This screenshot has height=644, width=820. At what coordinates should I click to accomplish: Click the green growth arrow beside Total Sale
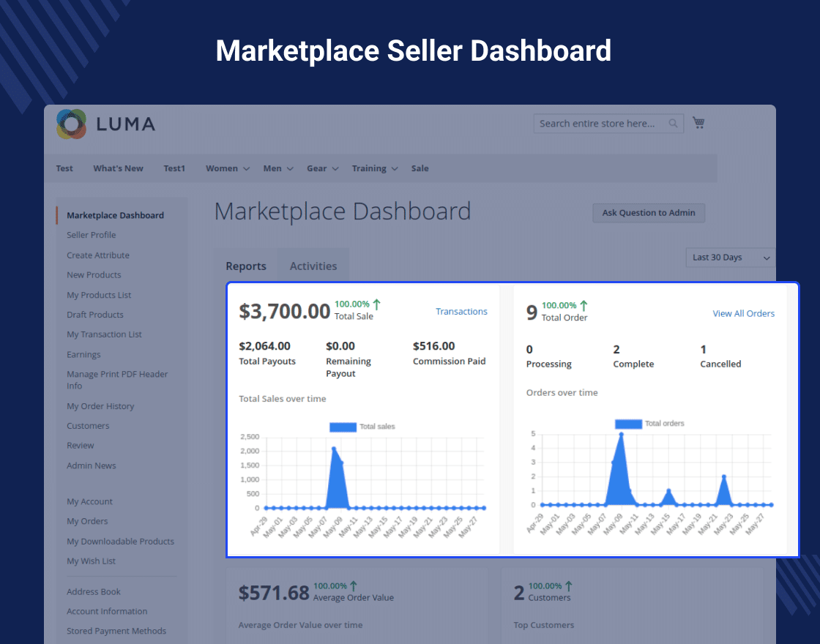tap(376, 303)
